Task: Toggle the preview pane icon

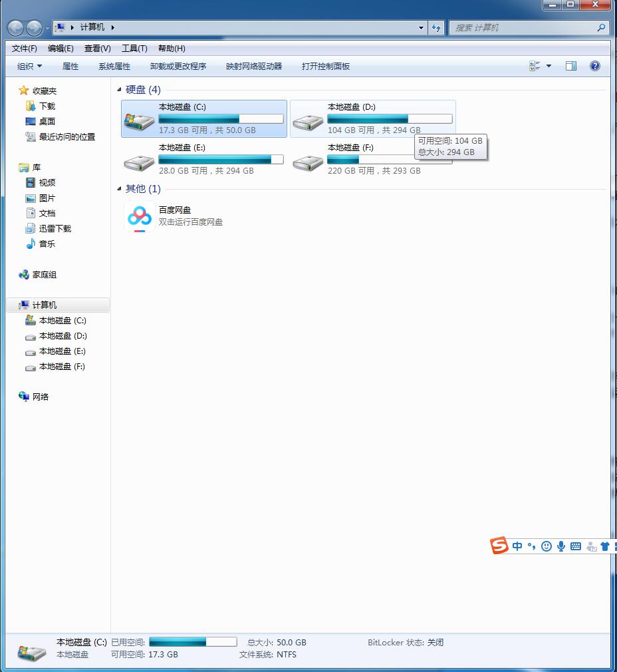Action: (570, 66)
